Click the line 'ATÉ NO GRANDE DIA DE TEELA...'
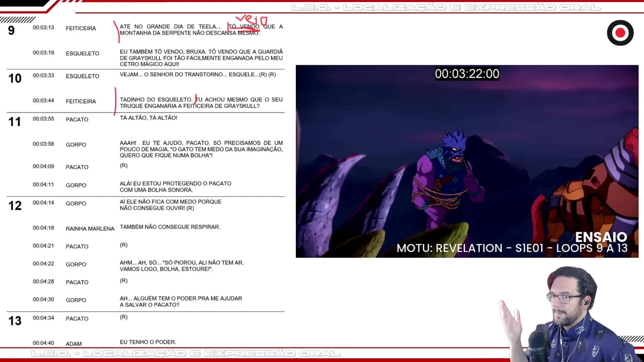Image resolution: width=644 pixels, height=362 pixels. 201,30
